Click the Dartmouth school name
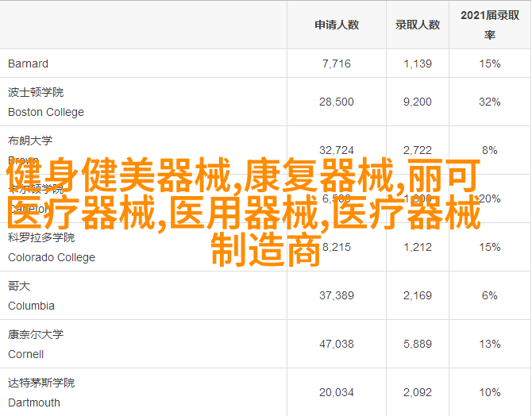 34,403
